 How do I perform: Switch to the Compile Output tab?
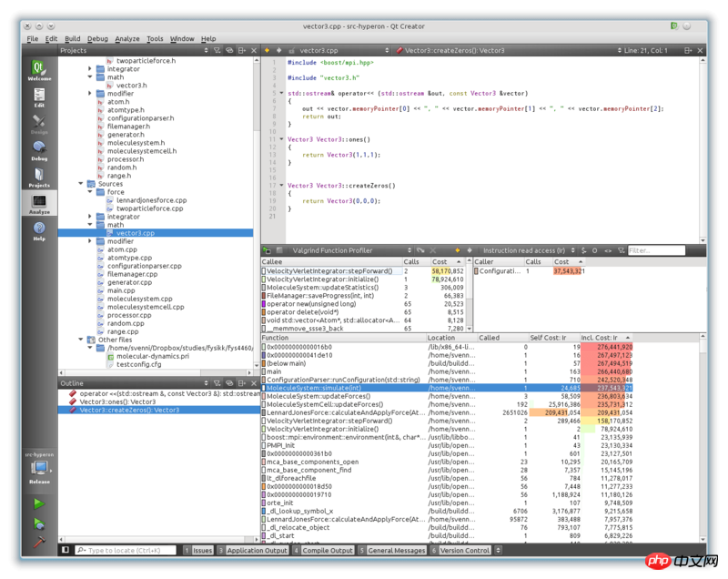point(326,551)
